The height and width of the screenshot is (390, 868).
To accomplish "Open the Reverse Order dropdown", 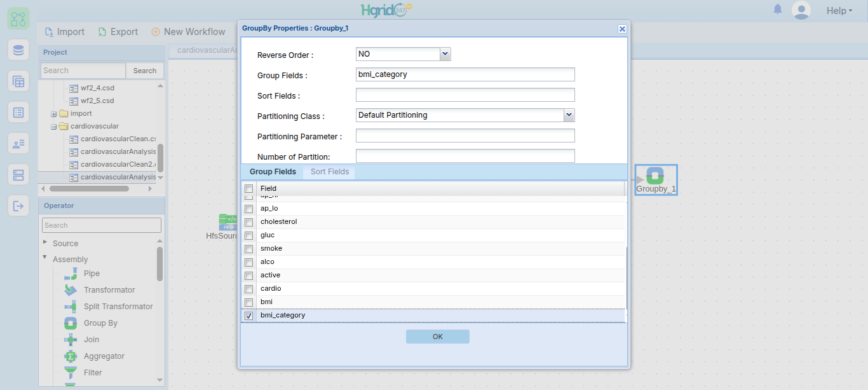I will (x=403, y=54).
